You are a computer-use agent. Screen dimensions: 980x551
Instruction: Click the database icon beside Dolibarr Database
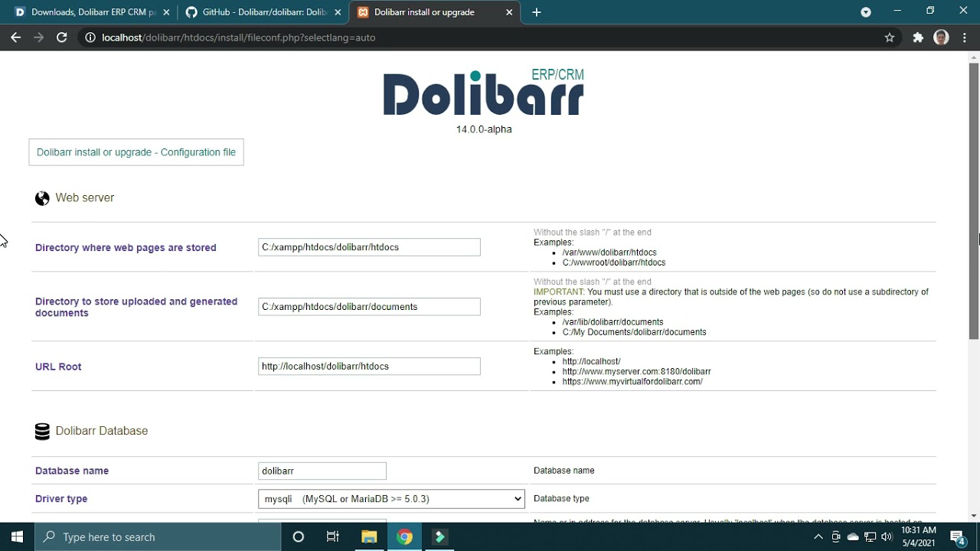click(42, 432)
